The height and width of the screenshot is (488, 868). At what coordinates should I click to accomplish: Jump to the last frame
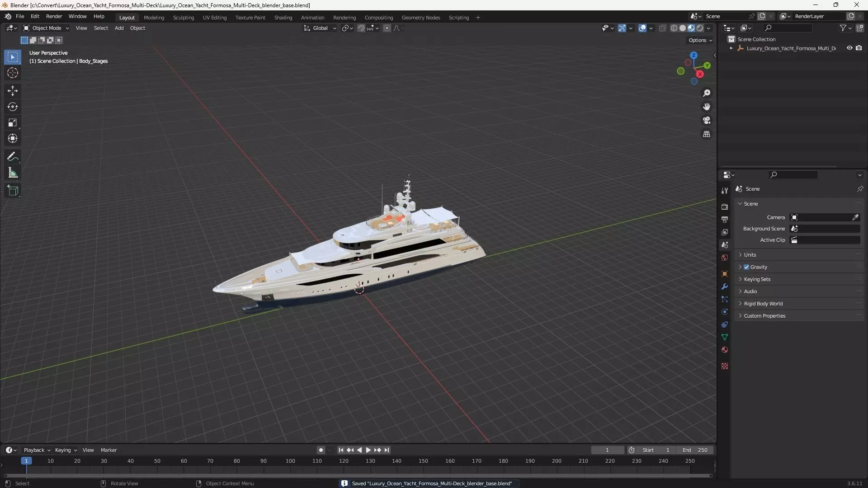tap(387, 450)
